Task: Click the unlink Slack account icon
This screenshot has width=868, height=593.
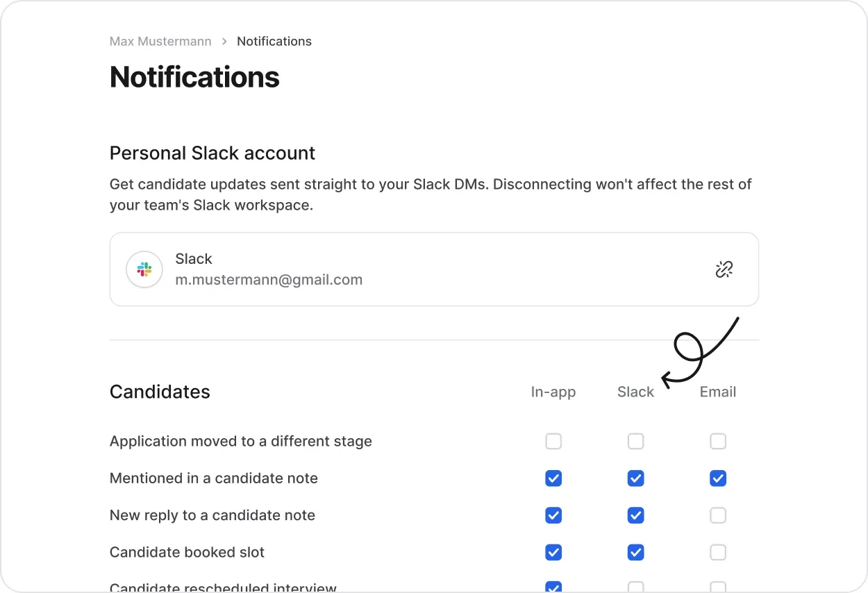Action: point(724,269)
